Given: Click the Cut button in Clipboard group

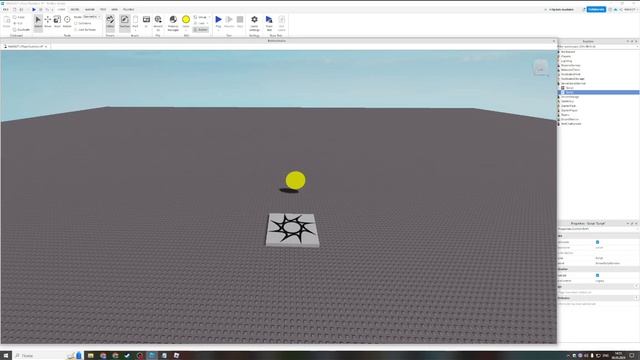Looking at the screenshot, I should [18, 23].
